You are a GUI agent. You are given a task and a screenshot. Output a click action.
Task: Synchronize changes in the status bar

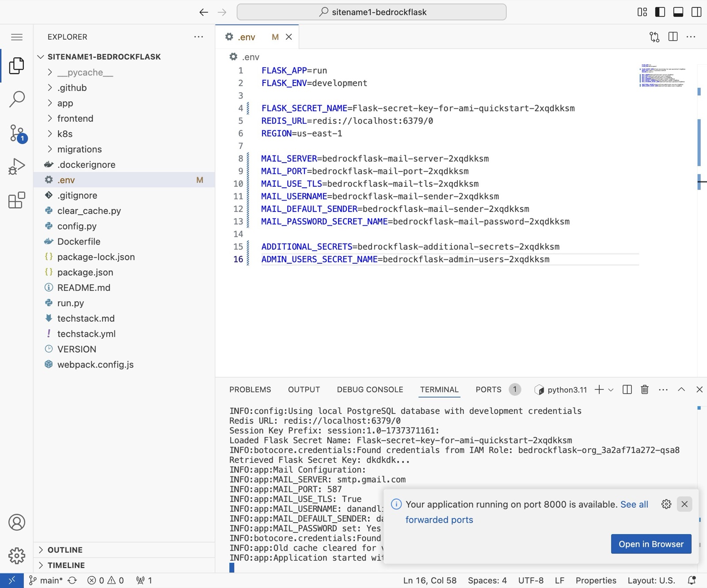(72, 580)
